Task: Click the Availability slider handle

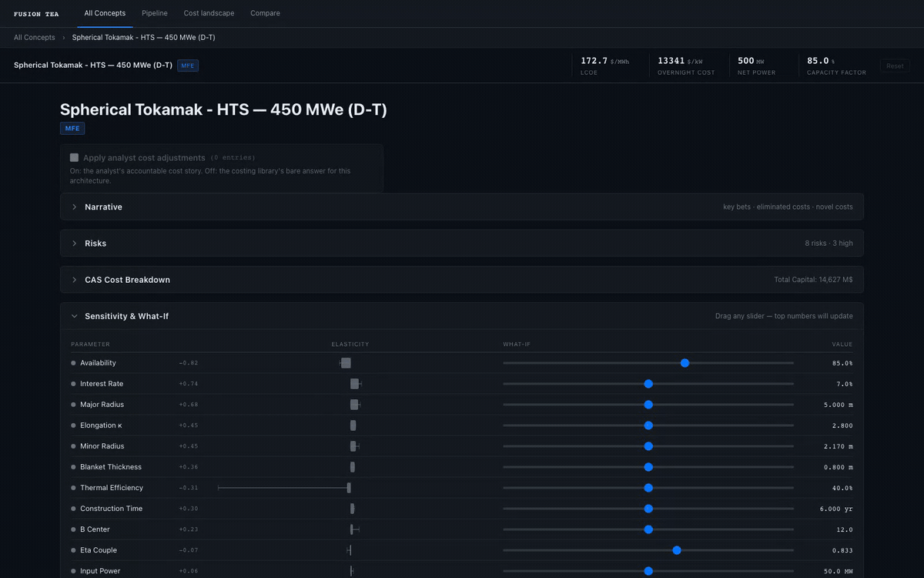Action: [x=685, y=363]
